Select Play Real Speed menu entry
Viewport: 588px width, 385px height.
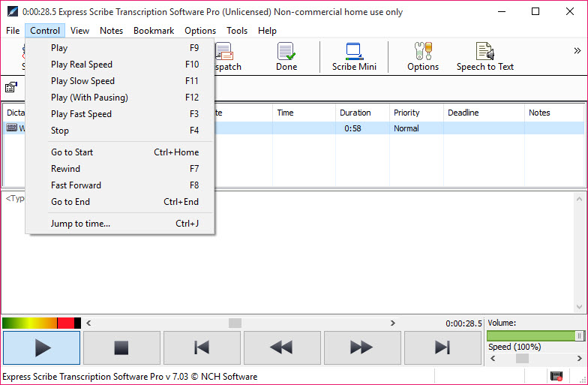120,65
